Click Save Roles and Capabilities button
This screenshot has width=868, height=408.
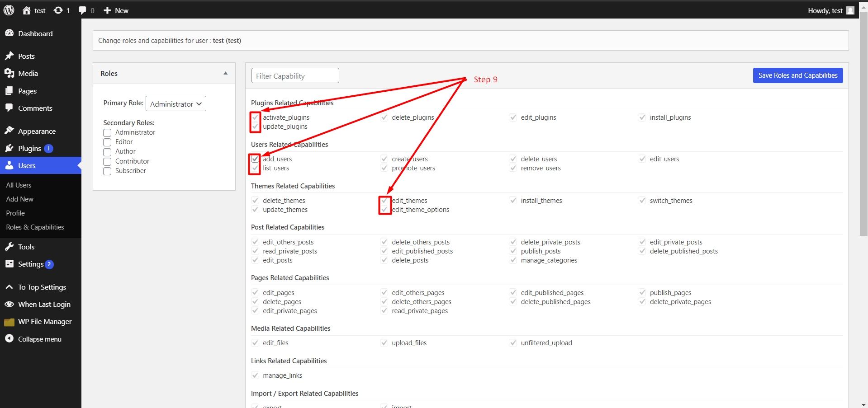click(798, 75)
